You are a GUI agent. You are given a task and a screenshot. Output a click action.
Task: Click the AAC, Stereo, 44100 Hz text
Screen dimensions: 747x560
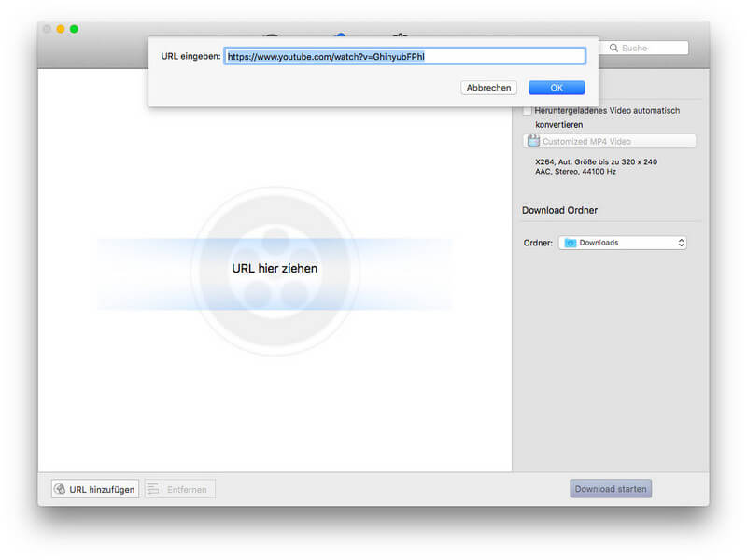[x=575, y=172]
